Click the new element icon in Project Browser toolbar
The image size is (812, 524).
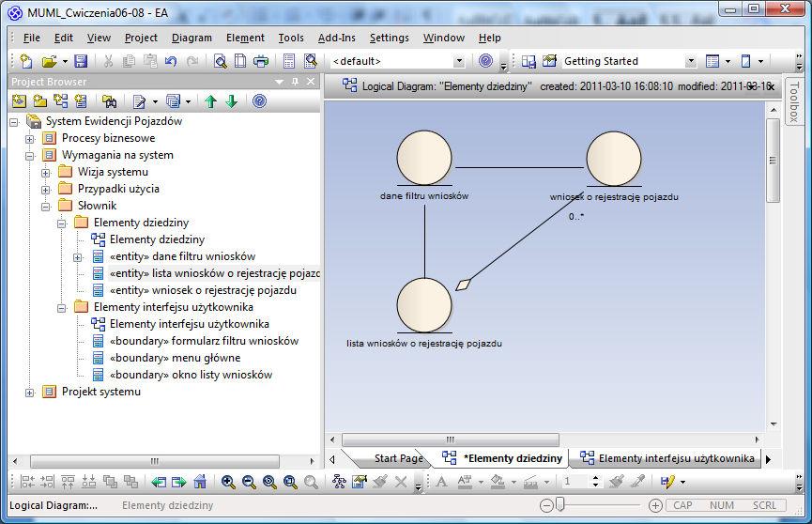(x=81, y=101)
